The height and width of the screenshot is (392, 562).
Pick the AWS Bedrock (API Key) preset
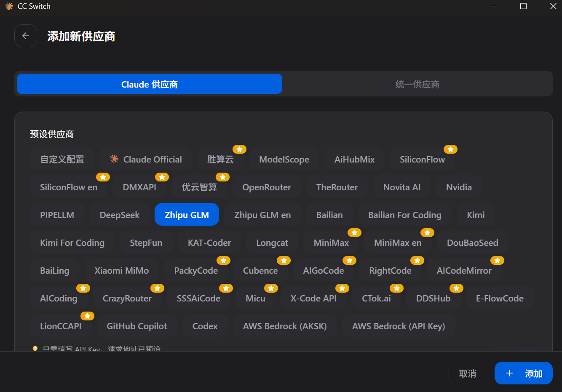pos(399,326)
